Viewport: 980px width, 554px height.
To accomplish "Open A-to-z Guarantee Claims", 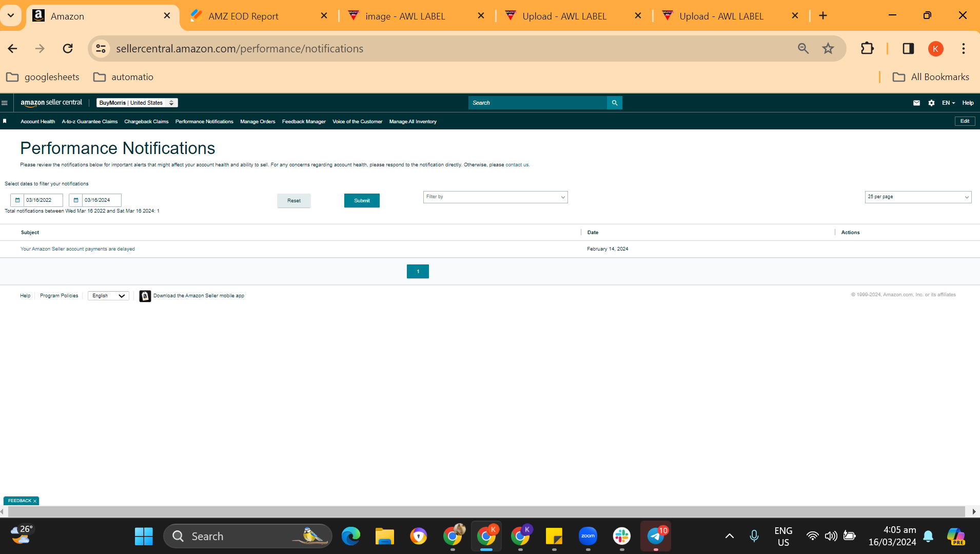I will point(90,122).
